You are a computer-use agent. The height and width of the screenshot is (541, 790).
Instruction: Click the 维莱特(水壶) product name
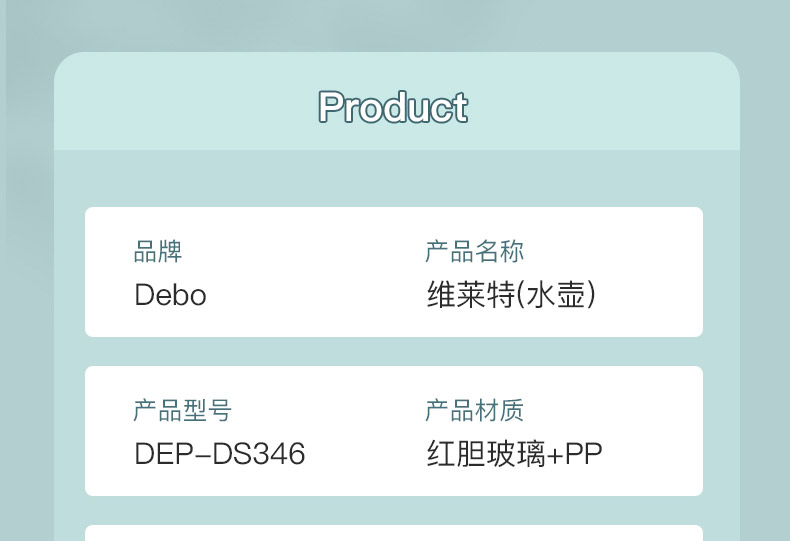tap(511, 295)
